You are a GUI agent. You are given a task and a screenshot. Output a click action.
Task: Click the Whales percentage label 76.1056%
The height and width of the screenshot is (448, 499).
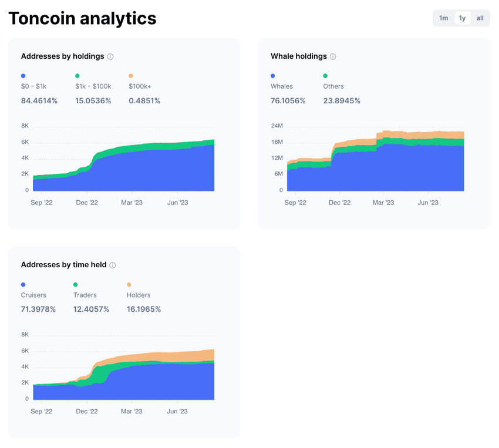[x=288, y=101]
